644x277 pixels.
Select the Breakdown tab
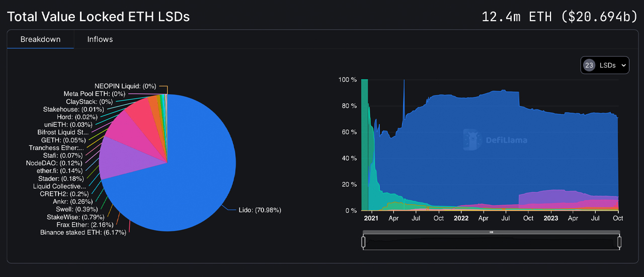click(x=40, y=39)
